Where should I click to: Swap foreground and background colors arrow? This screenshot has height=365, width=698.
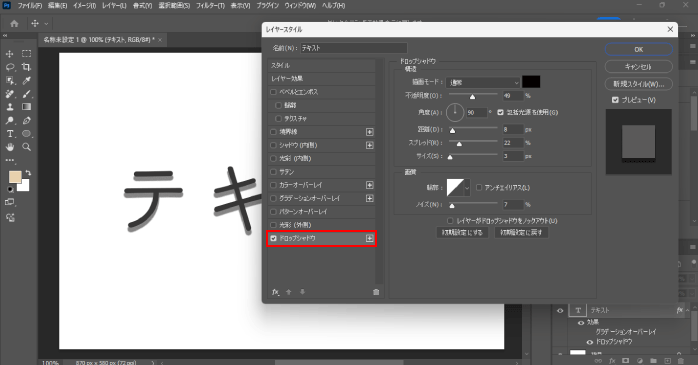point(28,173)
